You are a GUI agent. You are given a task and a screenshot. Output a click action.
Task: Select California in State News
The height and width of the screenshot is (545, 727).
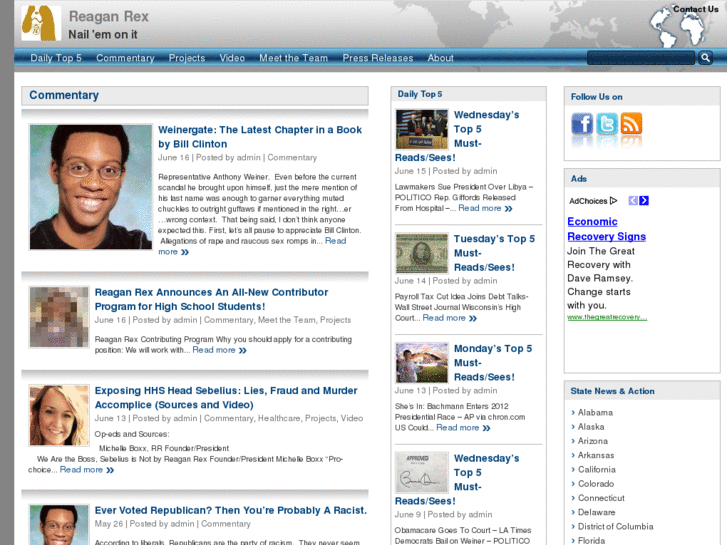[597, 469]
